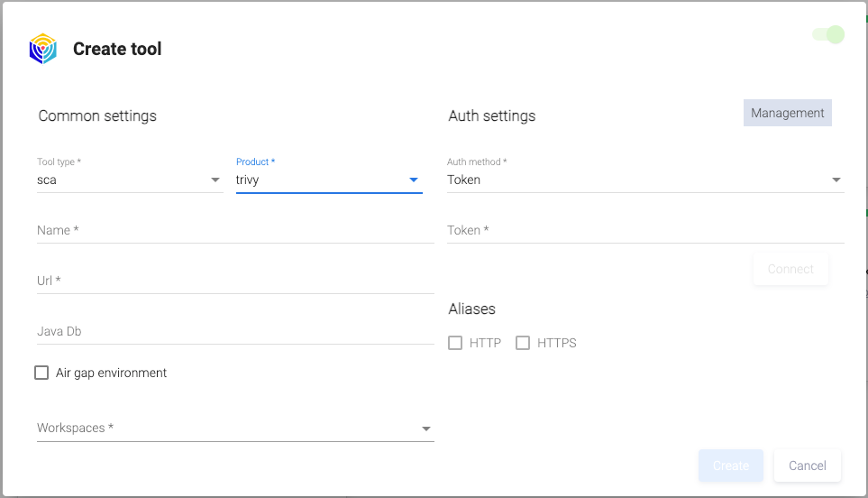Screen dimensions: 868x498
Task: Click the Create tool dialog title
Action: (x=117, y=49)
